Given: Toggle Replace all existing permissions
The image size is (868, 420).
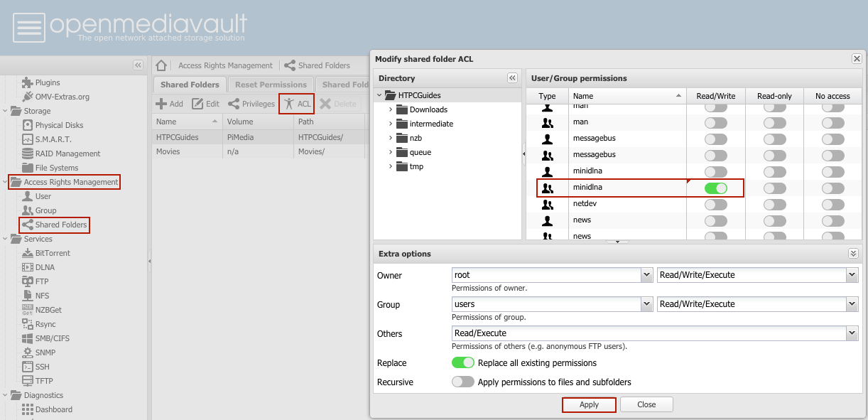Looking at the screenshot, I should click(x=463, y=363).
